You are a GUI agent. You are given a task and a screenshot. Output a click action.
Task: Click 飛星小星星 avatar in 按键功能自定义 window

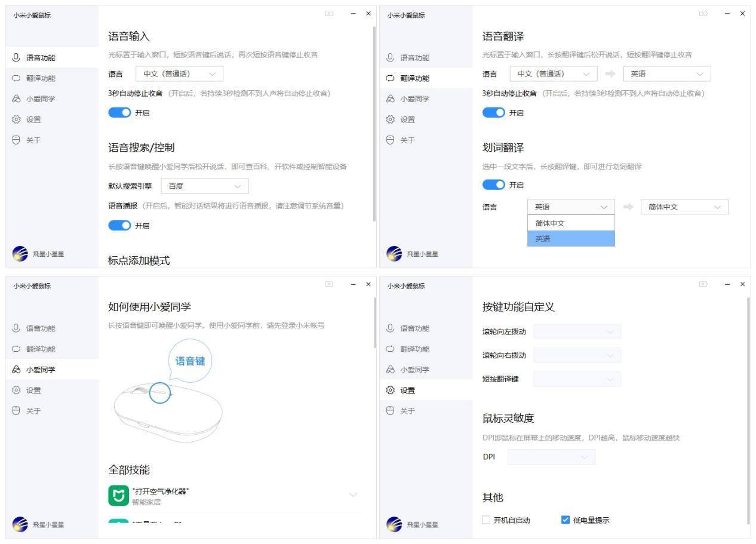394,524
